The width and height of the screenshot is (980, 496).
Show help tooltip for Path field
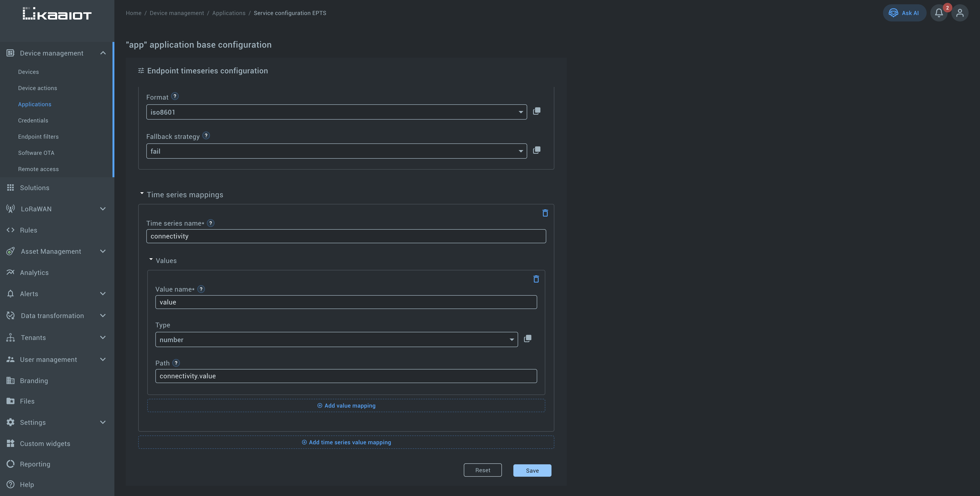point(176,363)
